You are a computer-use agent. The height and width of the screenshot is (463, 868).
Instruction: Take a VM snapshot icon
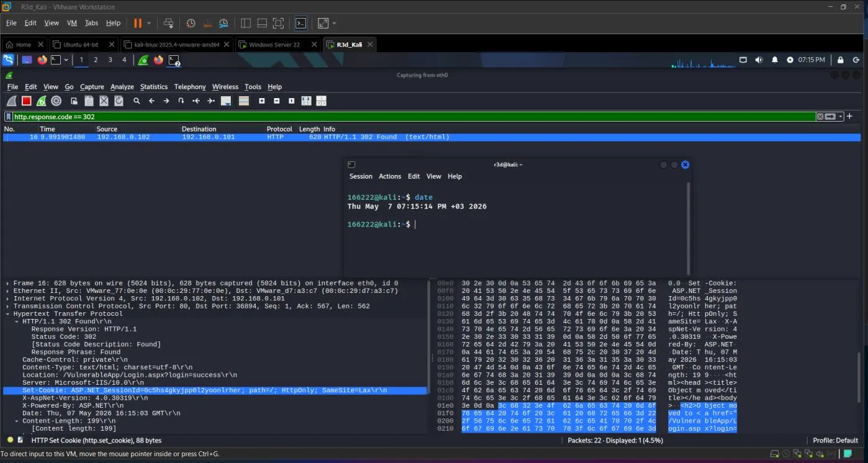click(191, 23)
